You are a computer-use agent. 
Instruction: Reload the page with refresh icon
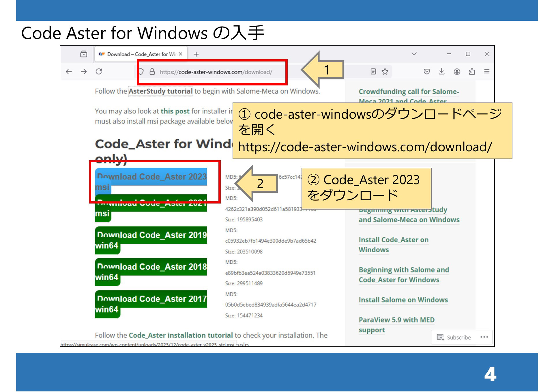coord(99,71)
